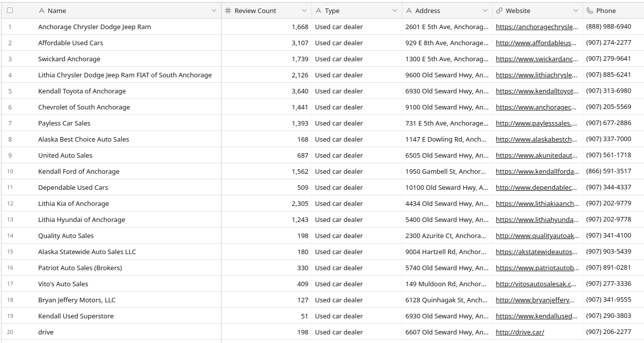This screenshot has height=343, width=644.
Task: Open the qualityautoak website link
Action: (x=537, y=236)
